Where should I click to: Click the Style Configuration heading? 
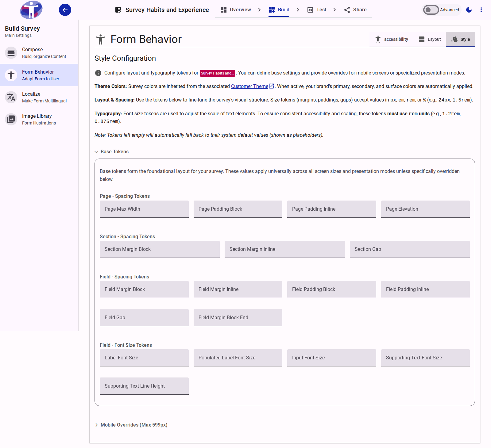(125, 58)
